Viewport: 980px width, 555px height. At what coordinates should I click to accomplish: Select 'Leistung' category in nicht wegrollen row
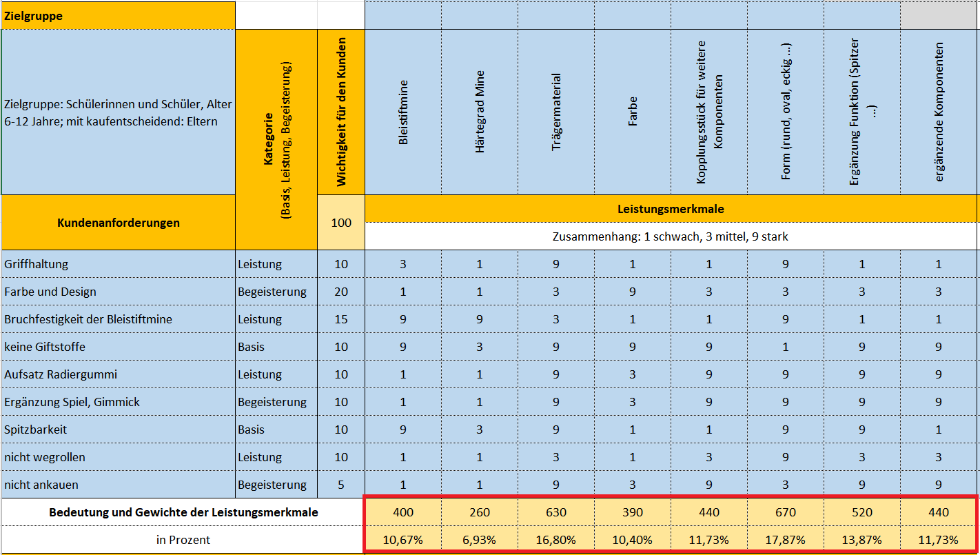276,457
